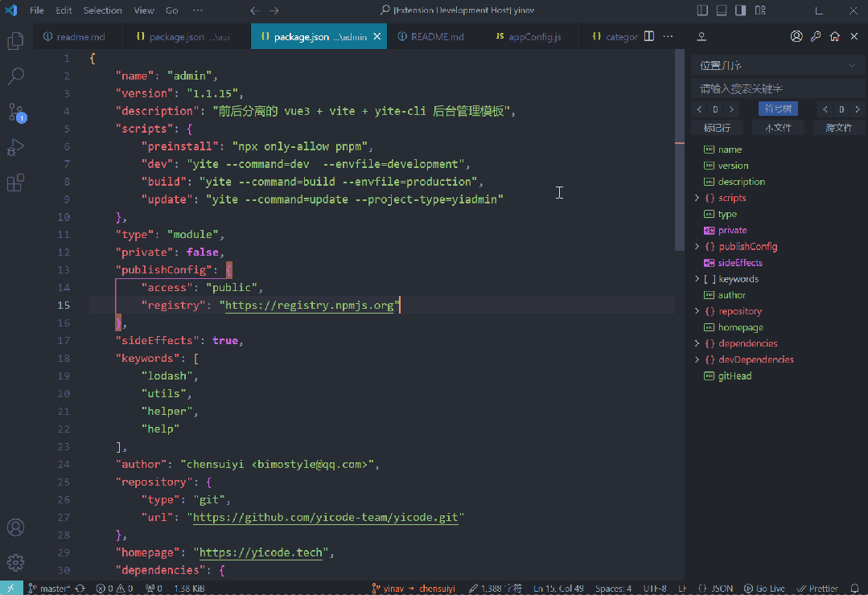Click the home icon in side panel
The width and height of the screenshot is (868, 595).
(835, 36)
